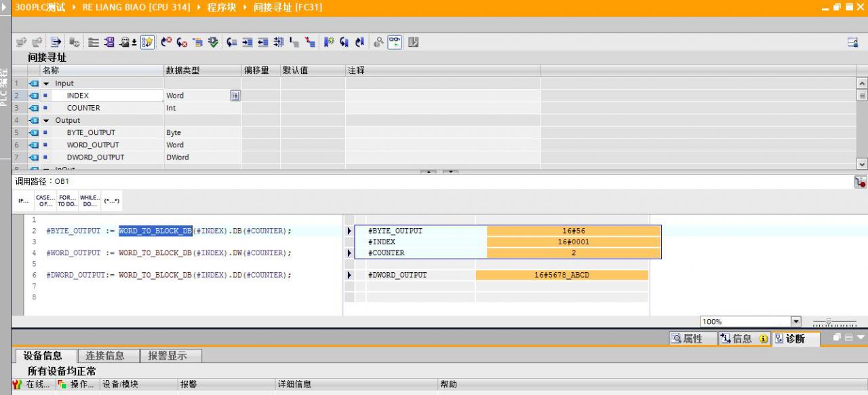
Task: Click the red marker icon beside call path
Action: [861, 182]
